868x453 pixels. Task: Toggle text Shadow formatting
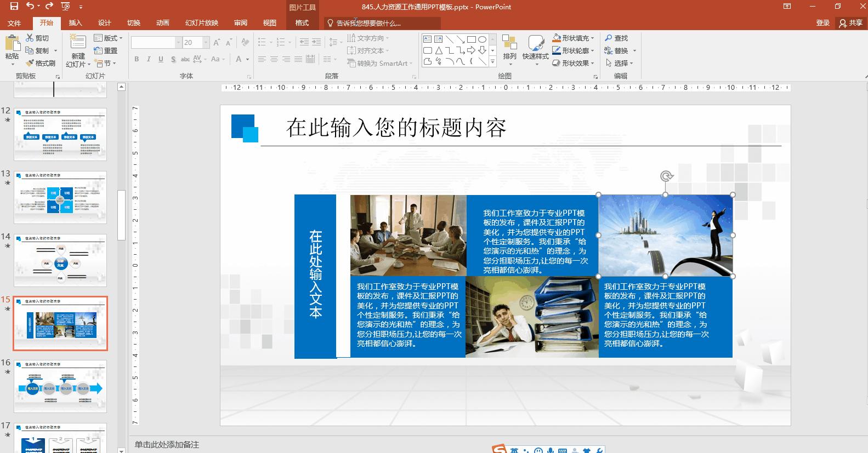tap(173, 59)
